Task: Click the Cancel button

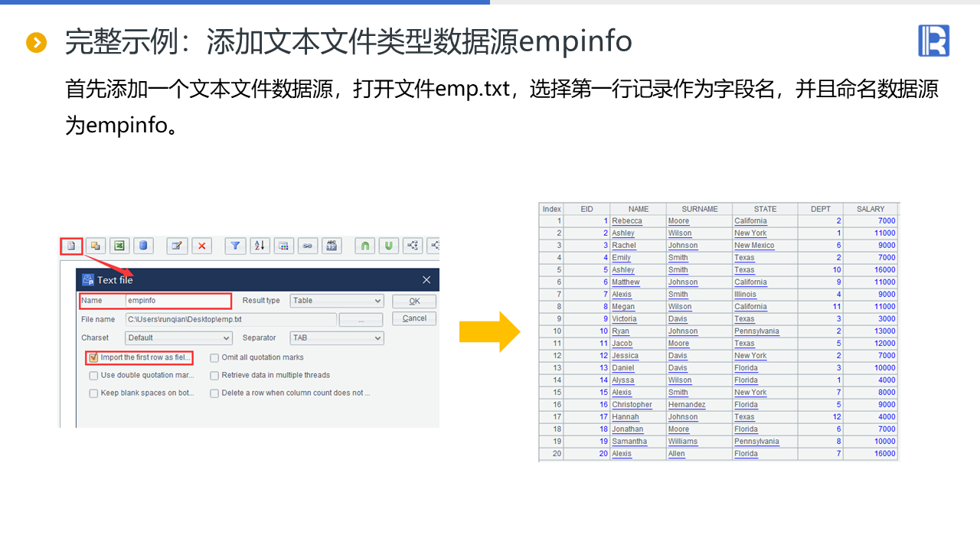Action: [414, 318]
